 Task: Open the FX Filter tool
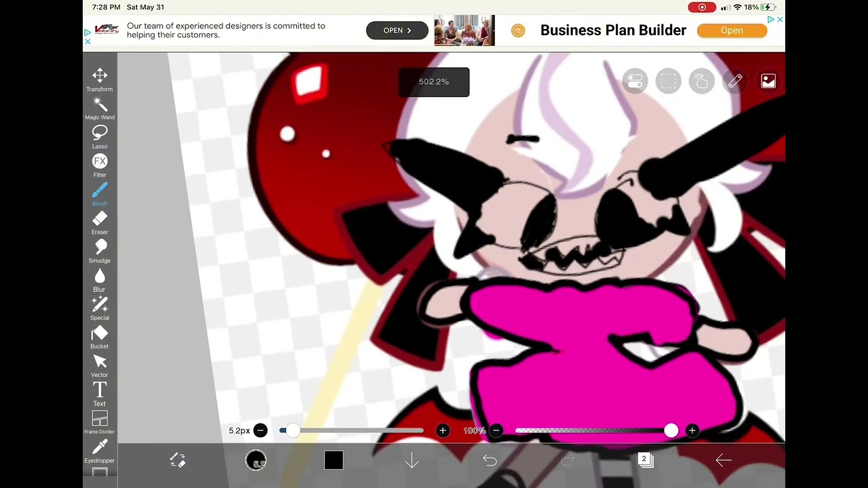tap(100, 165)
